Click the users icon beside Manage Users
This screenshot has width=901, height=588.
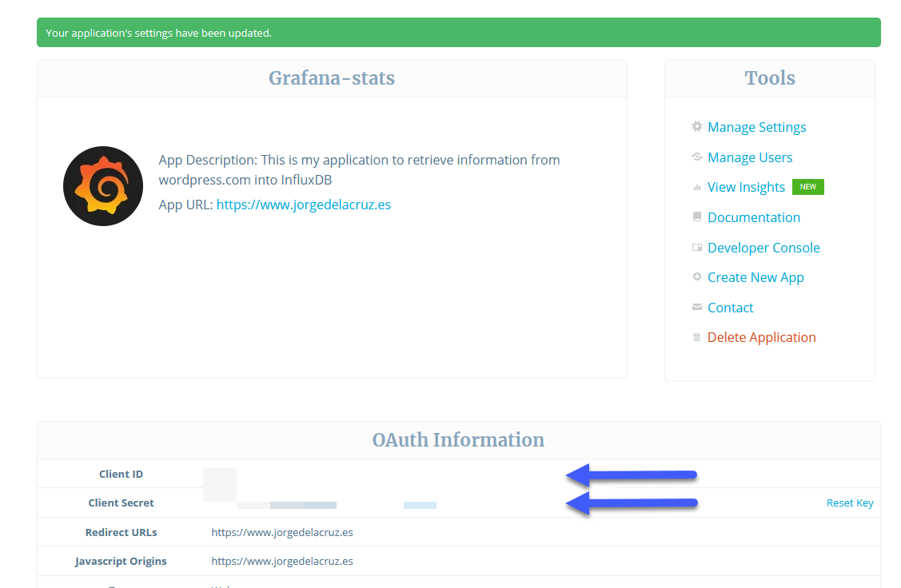(x=696, y=157)
